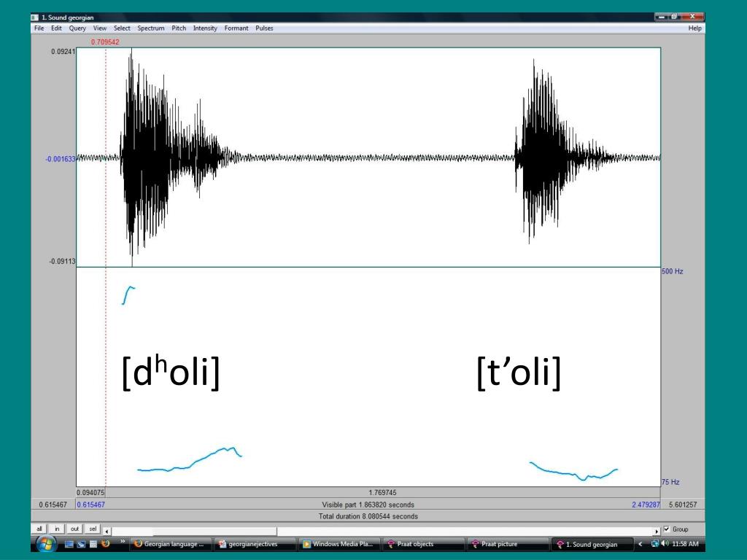Image resolution: width=747 pixels, height=560 pixels.
Task: Expand hidden system tray icons
Action: (x=640, y=544)
